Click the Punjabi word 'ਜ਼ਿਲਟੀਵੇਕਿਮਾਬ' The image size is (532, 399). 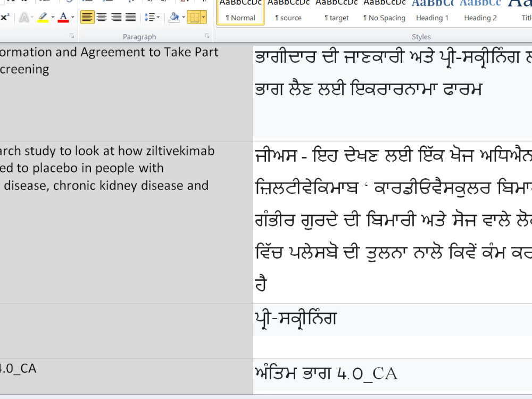click(306, 187)
